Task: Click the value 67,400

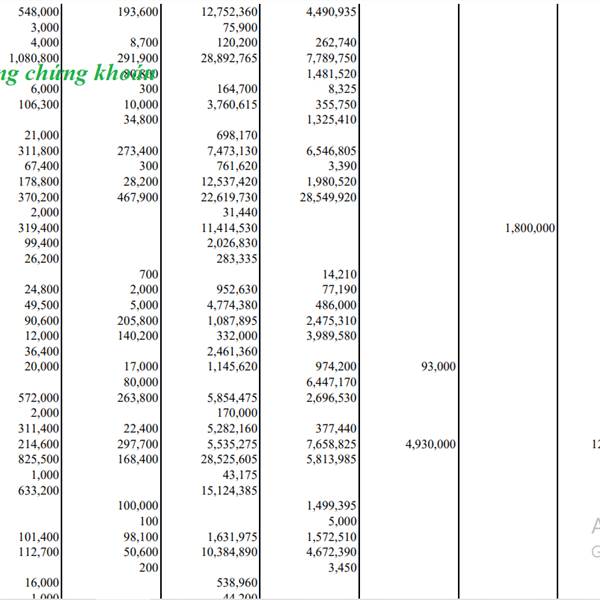Action: click(42, 166)
